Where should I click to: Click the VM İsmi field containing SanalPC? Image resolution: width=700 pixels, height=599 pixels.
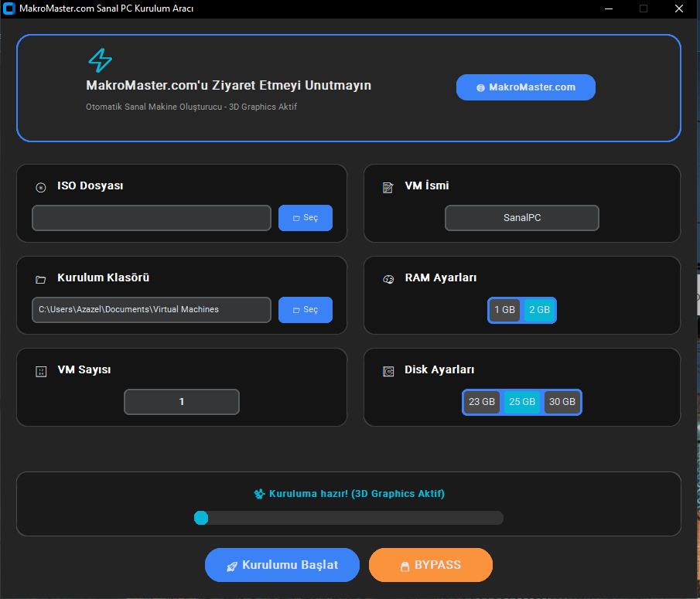pyautogui.click(x=522, y=218)
